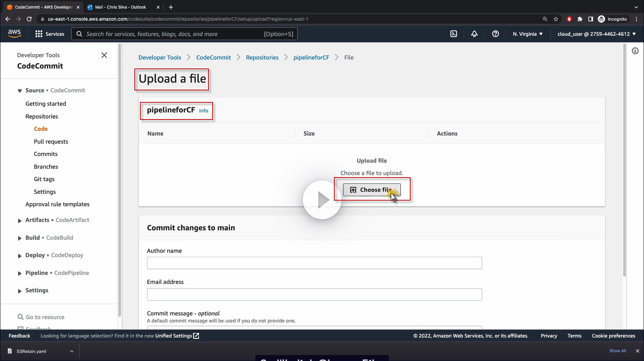Open the Chrome extensions puzzle icon
Image resolution: width=644 pixels, height=361 pixels.
coord(580,19)
